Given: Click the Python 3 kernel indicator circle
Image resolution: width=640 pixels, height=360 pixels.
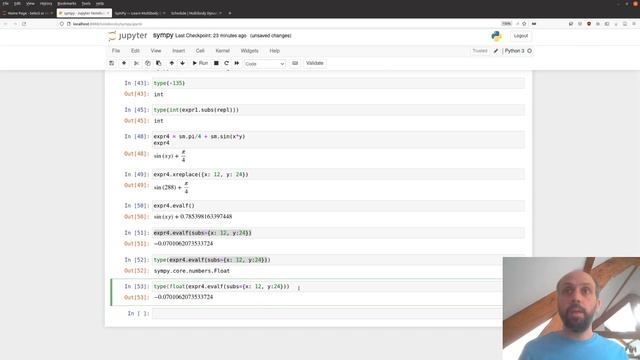Looking at the screenshot, I should click(x=529, y=51).
